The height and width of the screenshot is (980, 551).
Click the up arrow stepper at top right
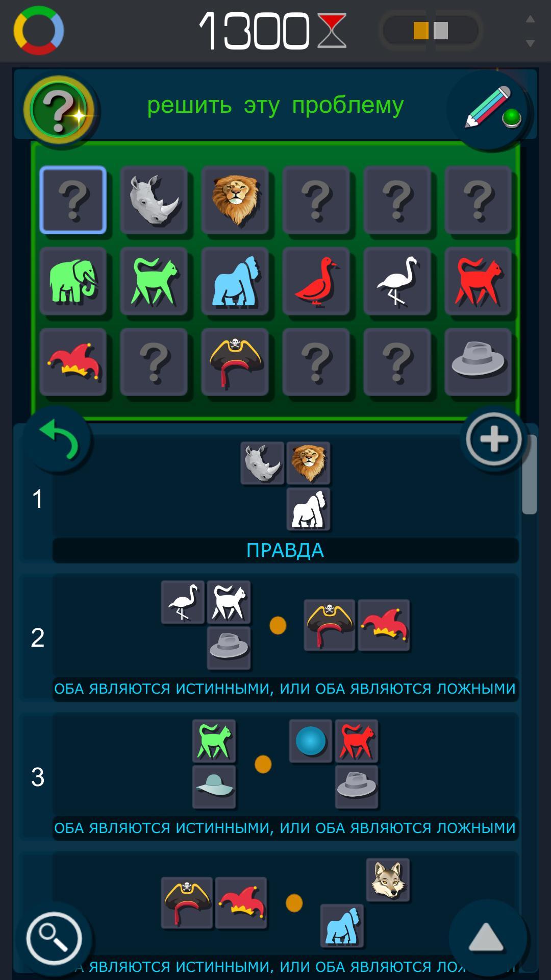pos(530,19)
